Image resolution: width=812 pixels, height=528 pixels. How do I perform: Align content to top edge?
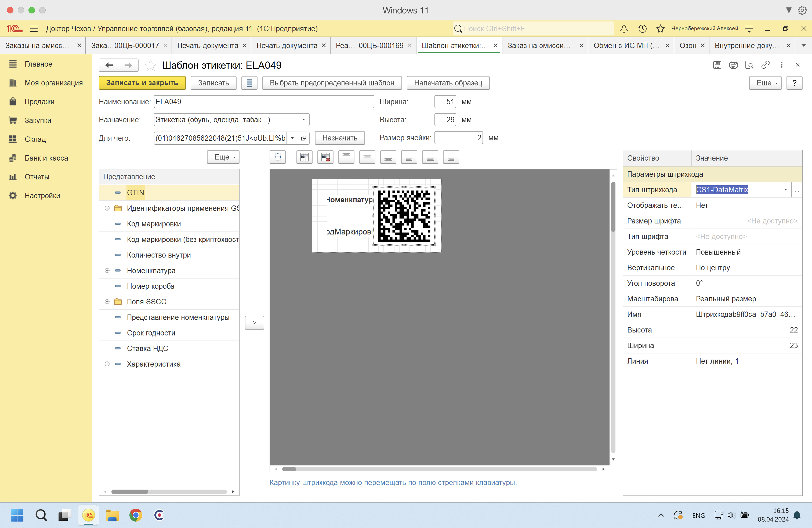(346, 157)
